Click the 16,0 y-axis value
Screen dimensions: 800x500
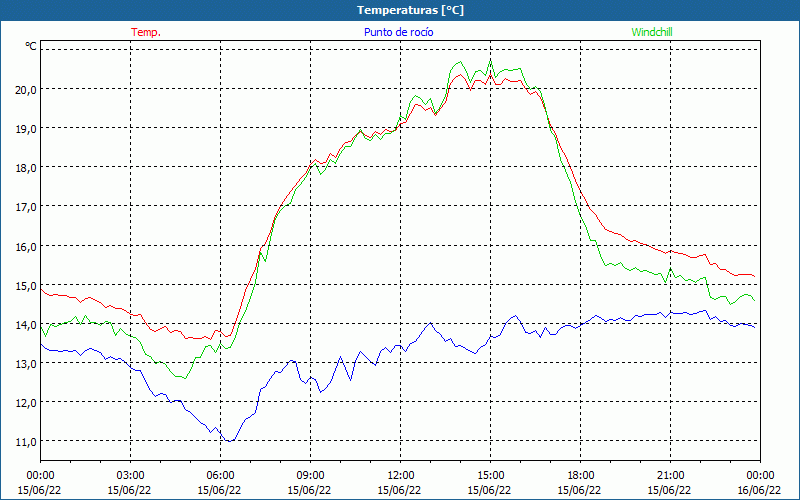tap(26, 247)
